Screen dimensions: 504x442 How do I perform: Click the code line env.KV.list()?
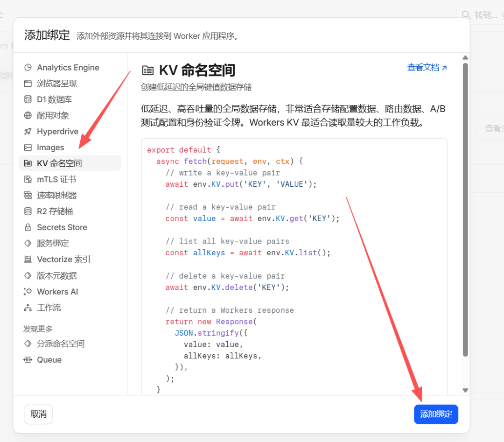click(248, 253)
